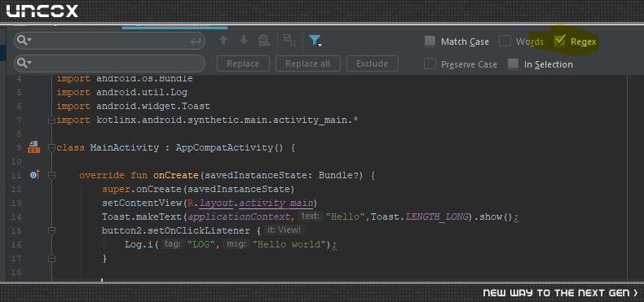Toggle the Match Case checkbox
Viewport: 644px width, 302px height.
tap(430, 42)
